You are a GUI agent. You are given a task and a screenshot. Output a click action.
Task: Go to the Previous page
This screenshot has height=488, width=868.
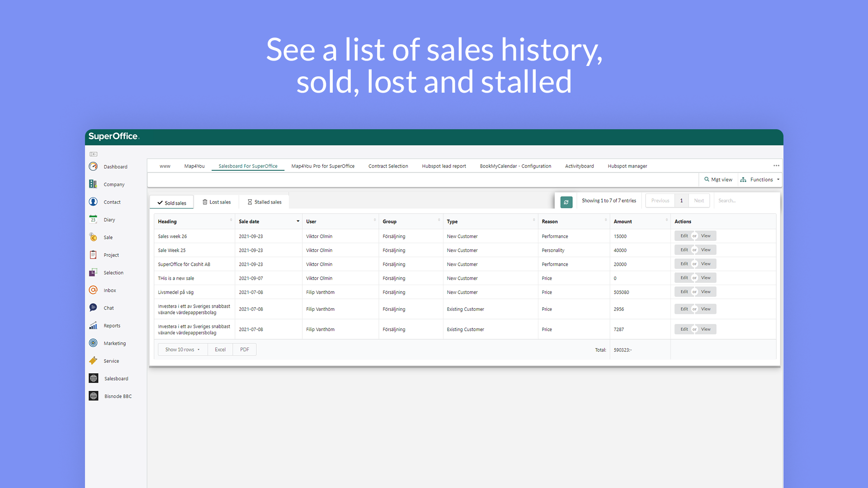tap(660, 201)
